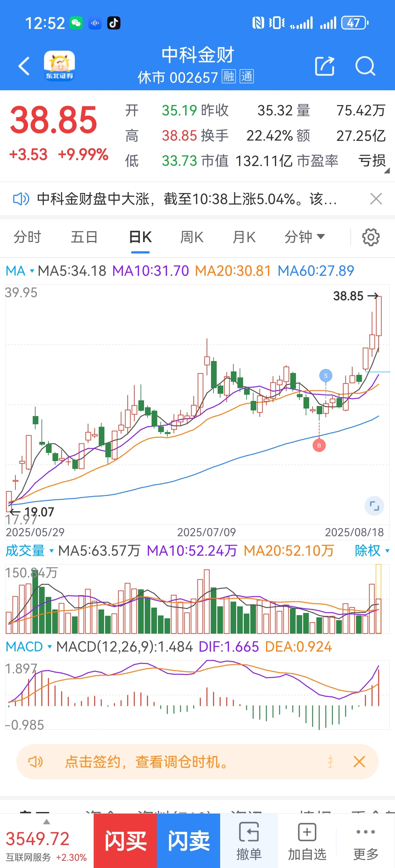Tap the +9.99% change value
The width and height of the screenshot is (395, 868).
[x=83, y=154]
